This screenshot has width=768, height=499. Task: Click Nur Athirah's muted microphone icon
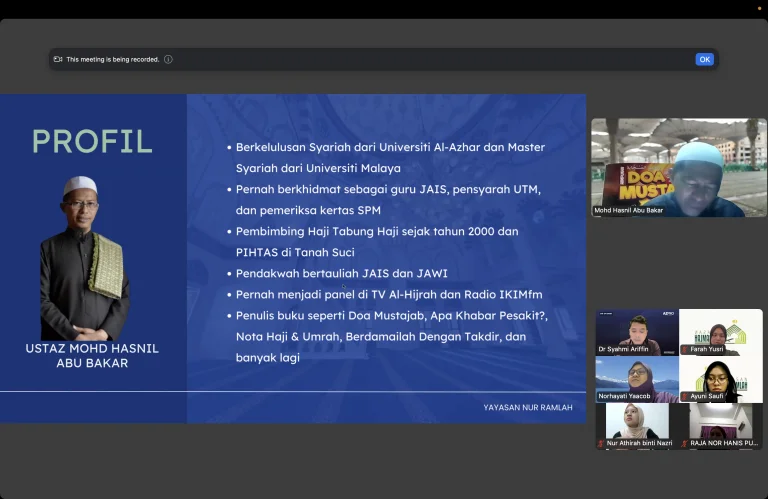601,442
